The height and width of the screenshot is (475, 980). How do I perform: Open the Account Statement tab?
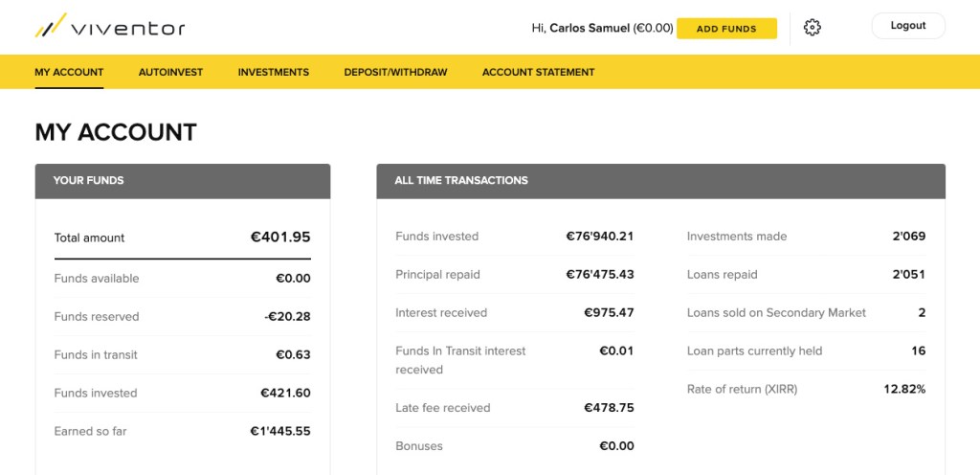[538, 72]
